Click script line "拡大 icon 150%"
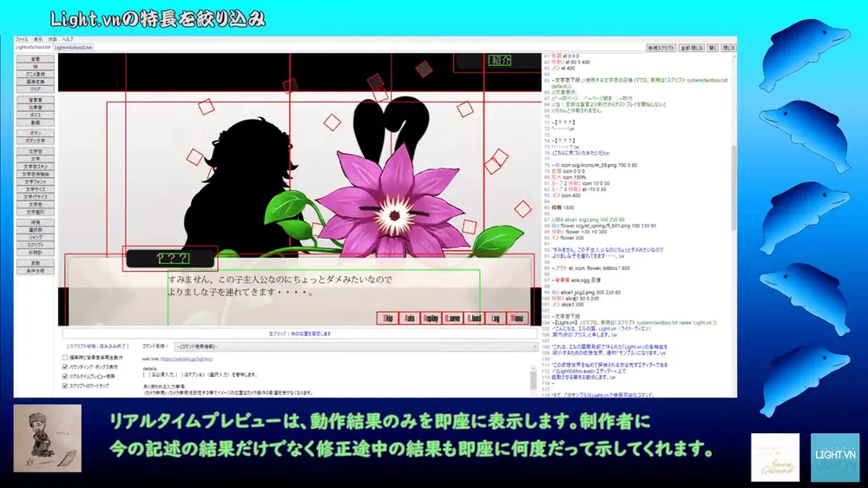The height and width of the screenshot is (488, 868). click(x=569, y=177)
